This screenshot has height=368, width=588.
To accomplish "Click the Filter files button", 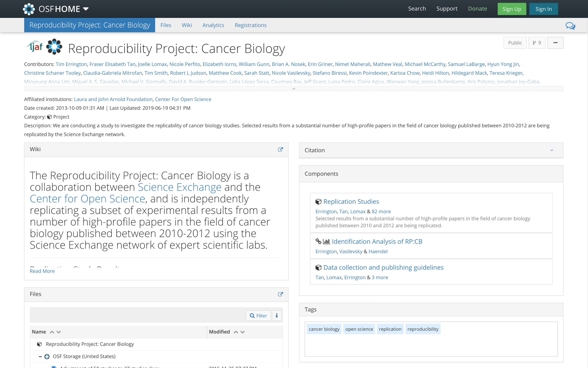I will point(258,315).
